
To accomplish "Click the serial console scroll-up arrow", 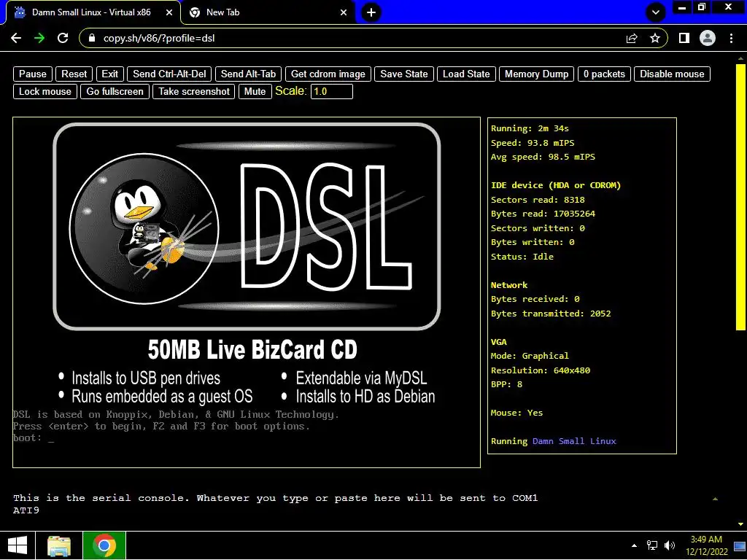I will click(x=715, y=499).
